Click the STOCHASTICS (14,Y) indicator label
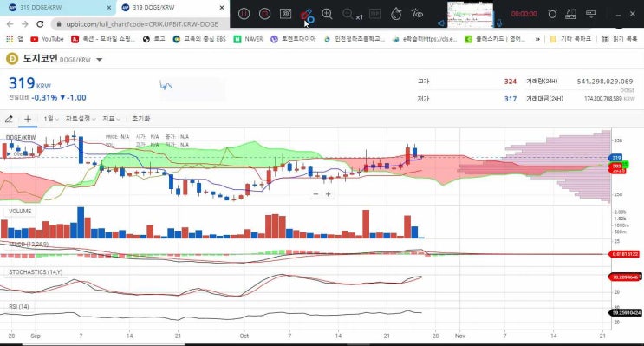 coord(36,272)
